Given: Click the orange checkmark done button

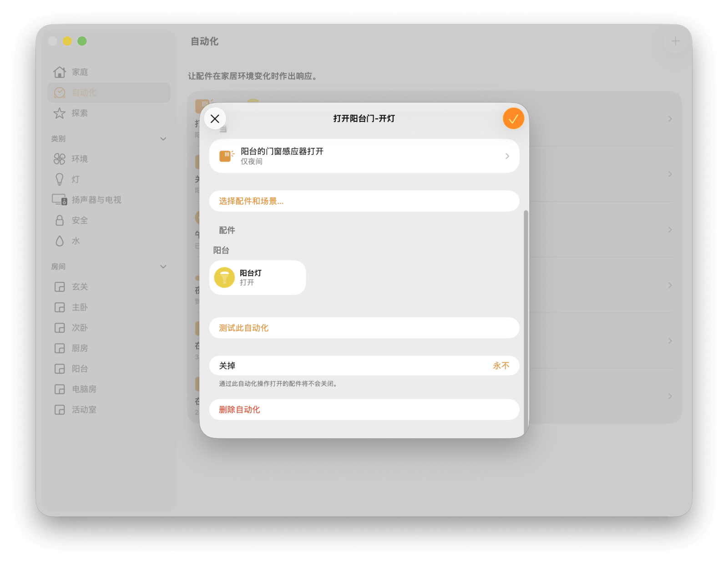Looking at the screenshot, I should (x=513, y=119).
